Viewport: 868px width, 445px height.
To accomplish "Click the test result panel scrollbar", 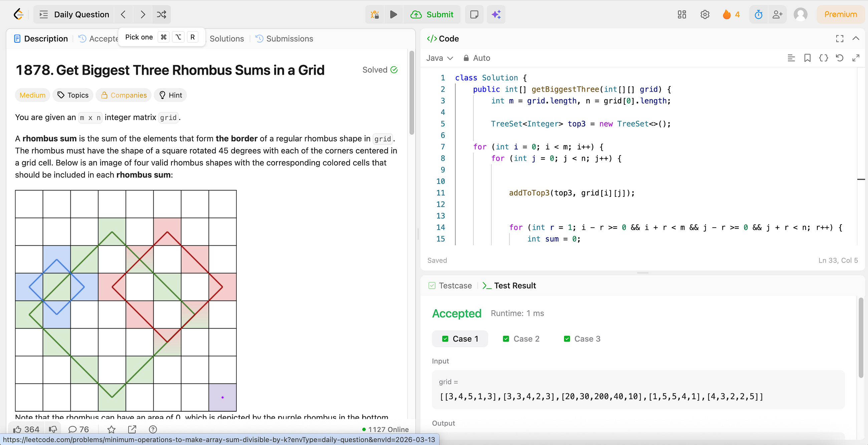I will coord(861,338).
